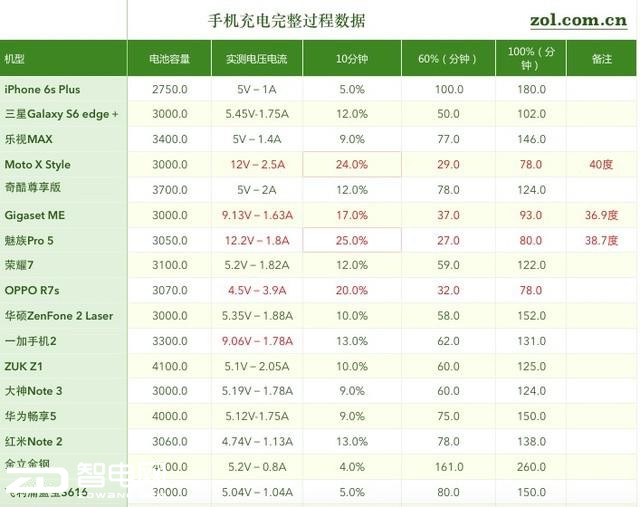The width and height of the screenshot is (640, 507).
Task: Select the 4.0% ten-minute cell
Action: pos(352,467)
